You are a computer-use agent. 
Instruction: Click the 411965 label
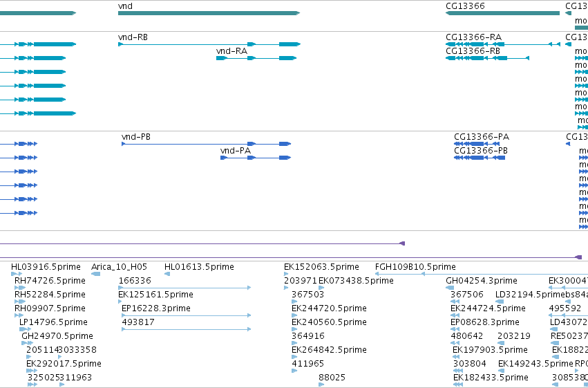pyautogui.click(x=308, y=364)
